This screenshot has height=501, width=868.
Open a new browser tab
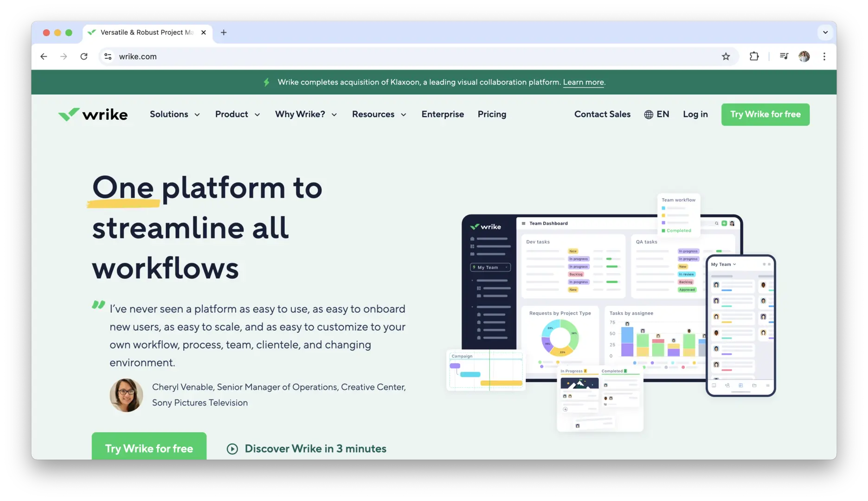(x=224, y=32)
